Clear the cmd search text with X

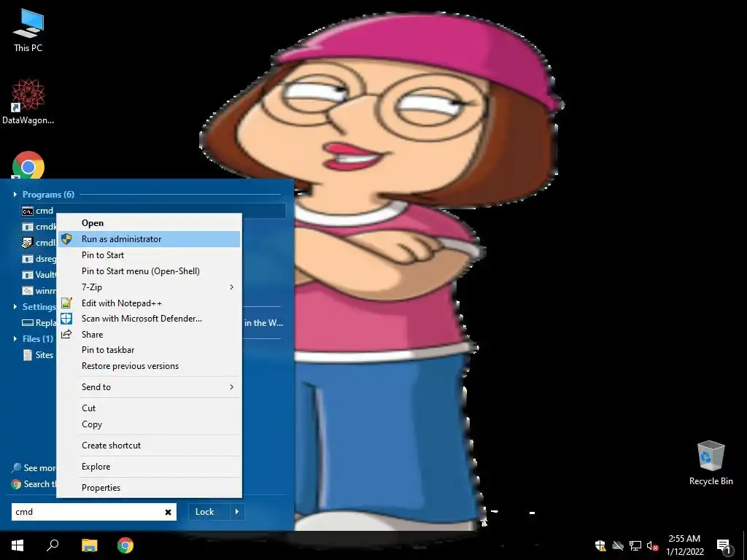tap(169, 512)
